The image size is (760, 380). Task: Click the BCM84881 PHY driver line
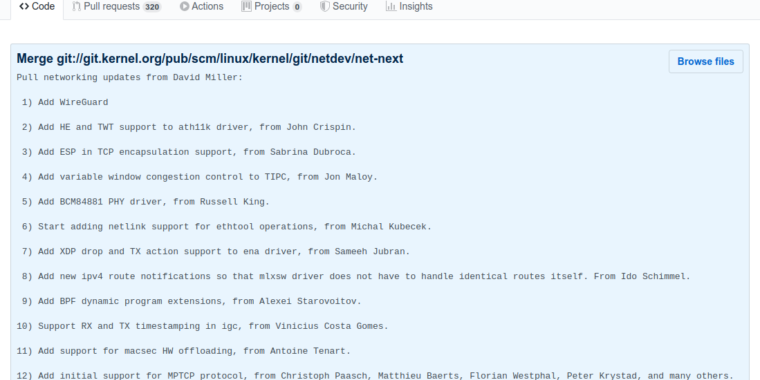pyautogui.click(x=145, y=202)
